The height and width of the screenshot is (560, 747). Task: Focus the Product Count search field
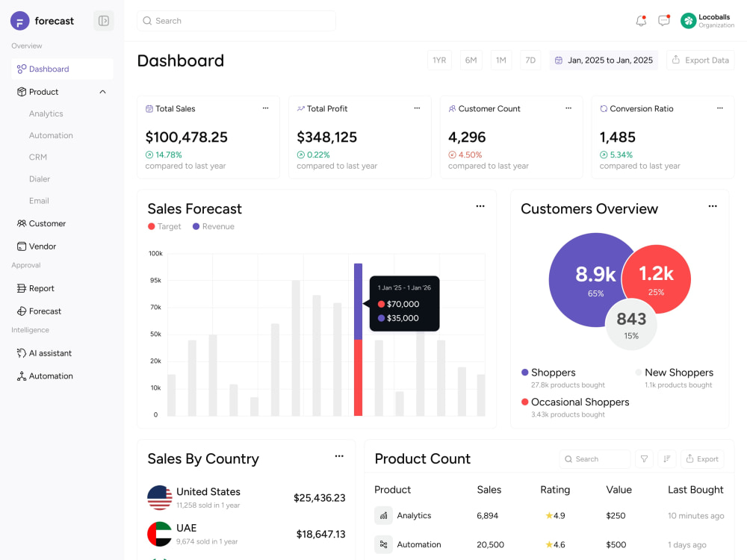point(595,459)
